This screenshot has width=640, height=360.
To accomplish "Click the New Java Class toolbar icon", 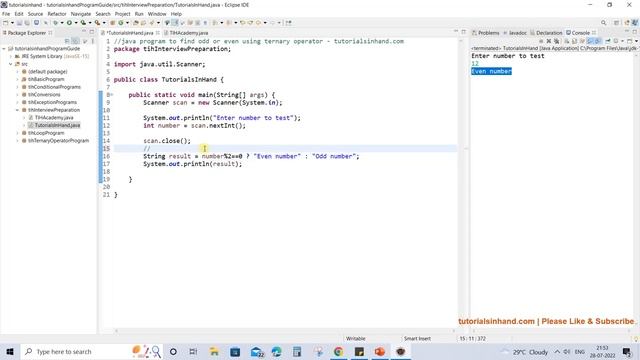I will [121, 23].
